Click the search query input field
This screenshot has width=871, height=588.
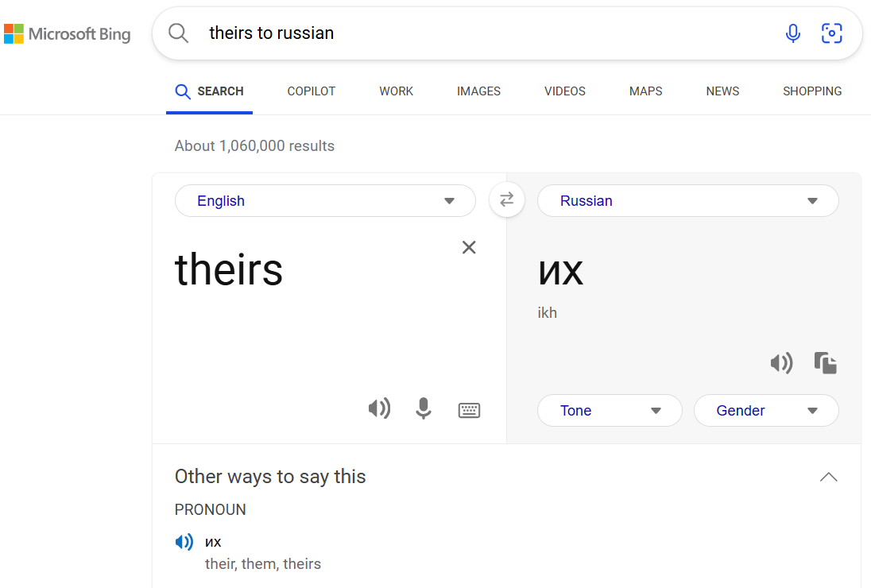point(489,33)
